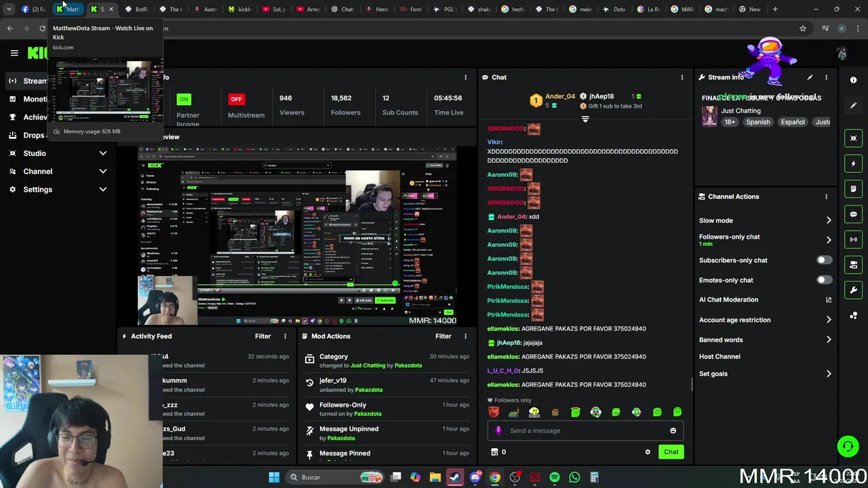
Task: Open the hamburger menu in Kick header
Action: point(14,53)
